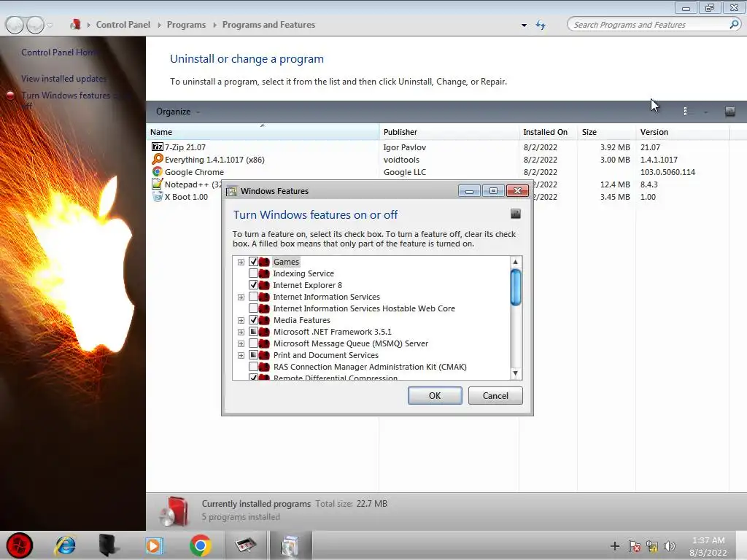
Task: Click OK in Windows Features dialog
Action: pos(435,396)
